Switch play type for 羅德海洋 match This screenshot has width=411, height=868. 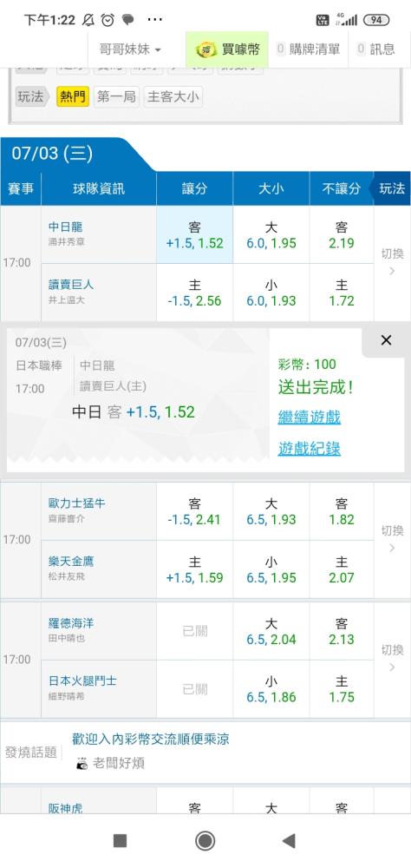coord(392,659)
